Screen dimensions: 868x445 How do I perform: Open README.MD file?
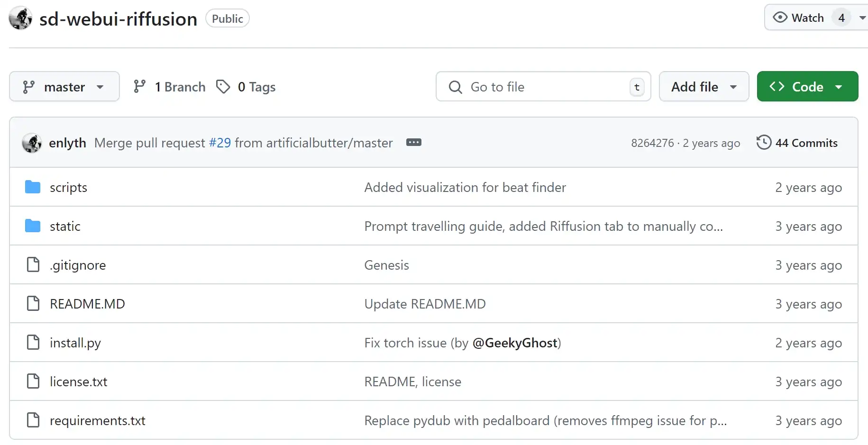[87, 304]
